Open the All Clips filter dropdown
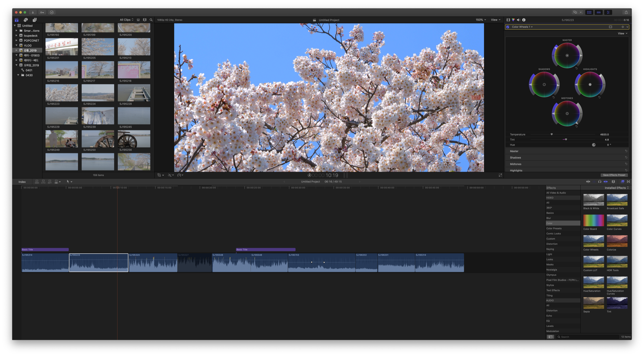The image size is (644, 356). point(127,20)
